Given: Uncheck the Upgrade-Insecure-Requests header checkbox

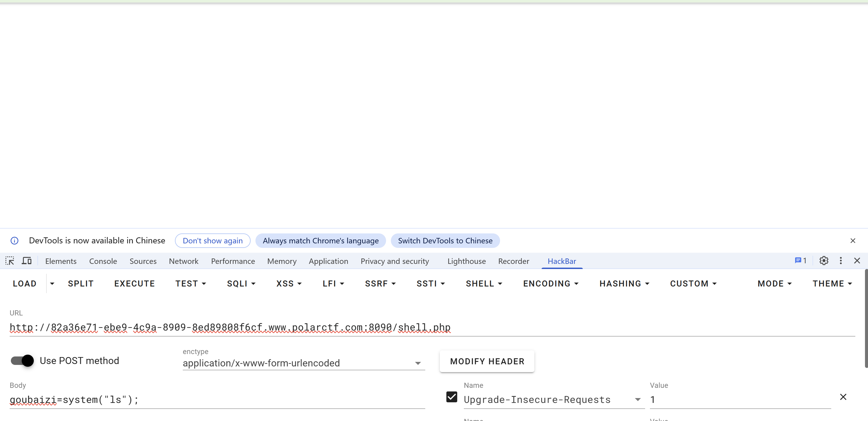Looking at the screenshot, I should [x=451, y=397].
